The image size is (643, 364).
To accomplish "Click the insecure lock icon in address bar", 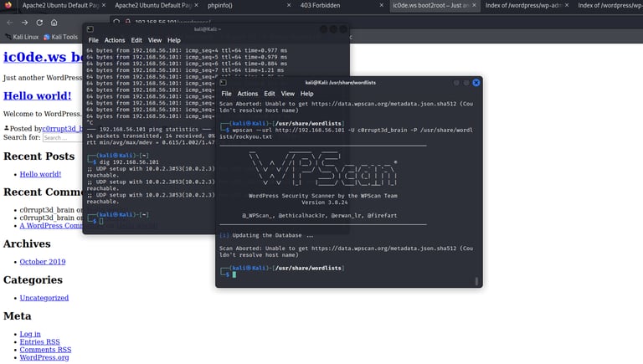I will point(127,22).
